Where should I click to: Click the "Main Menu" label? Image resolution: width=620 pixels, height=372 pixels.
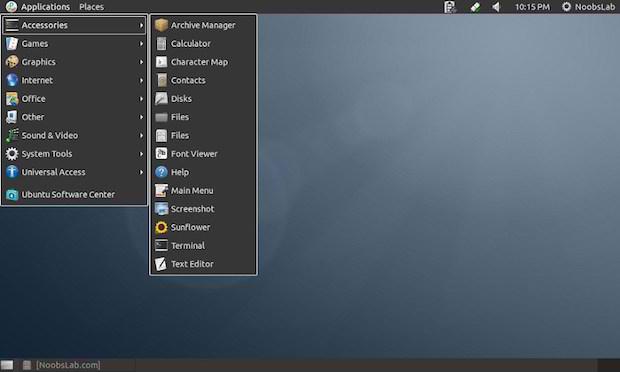(x=192, y=191)
